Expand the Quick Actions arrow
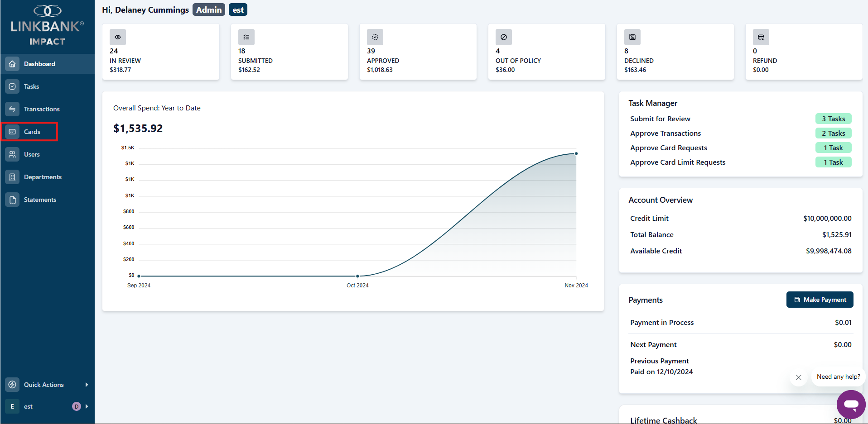This screenshot has height=424, width=868. tap(87, 385)
